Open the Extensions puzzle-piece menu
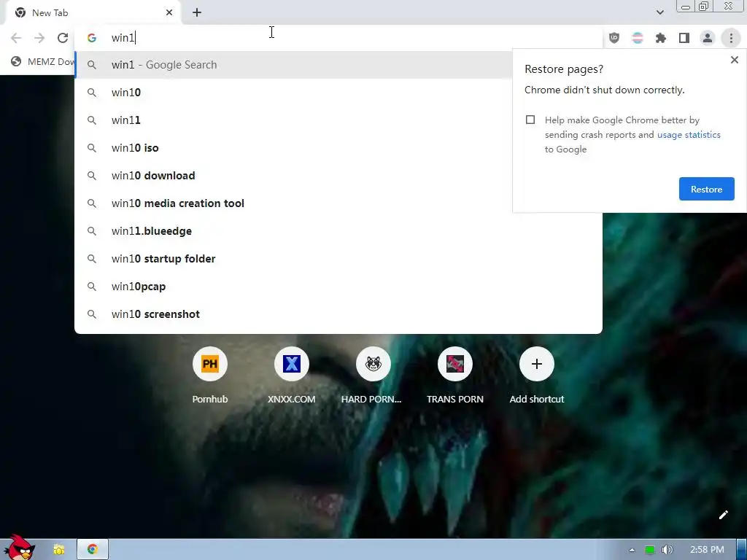Viewport: 747px width, 560px height. 661,38
